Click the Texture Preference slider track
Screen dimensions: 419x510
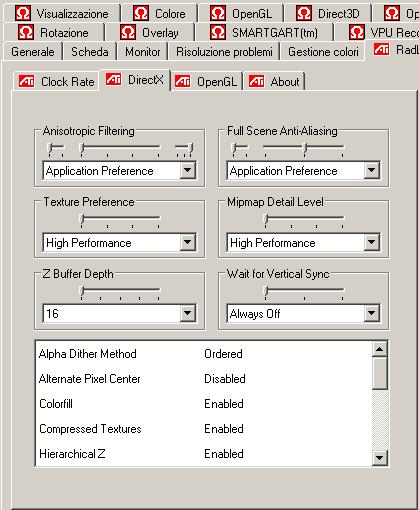[x=120, y=218]
